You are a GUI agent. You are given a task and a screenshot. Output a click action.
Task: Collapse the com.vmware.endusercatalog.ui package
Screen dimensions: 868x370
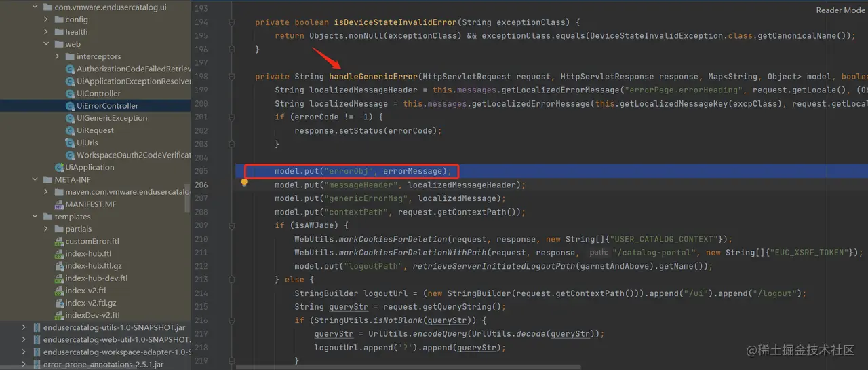pyautogui.click(x=35, y=7)
